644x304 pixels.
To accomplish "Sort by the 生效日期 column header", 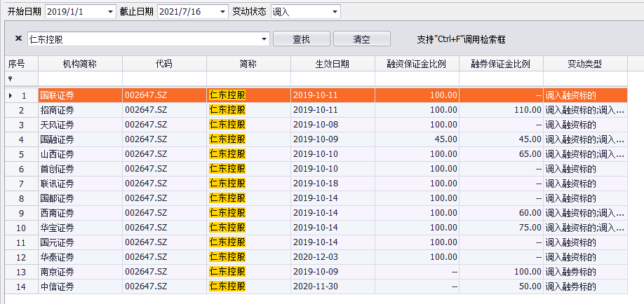I will click(333, 64).
